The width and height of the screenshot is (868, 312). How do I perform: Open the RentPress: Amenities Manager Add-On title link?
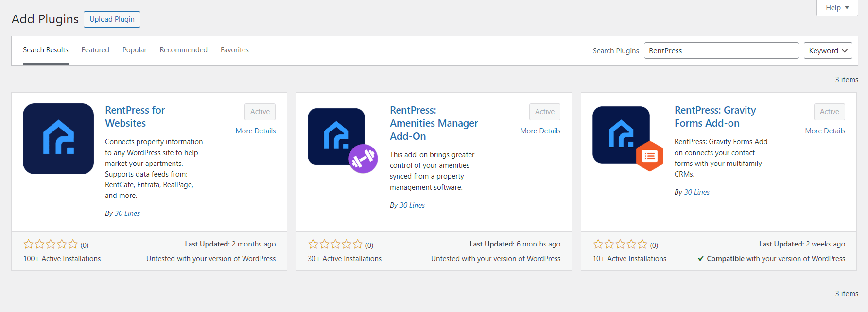434,123
